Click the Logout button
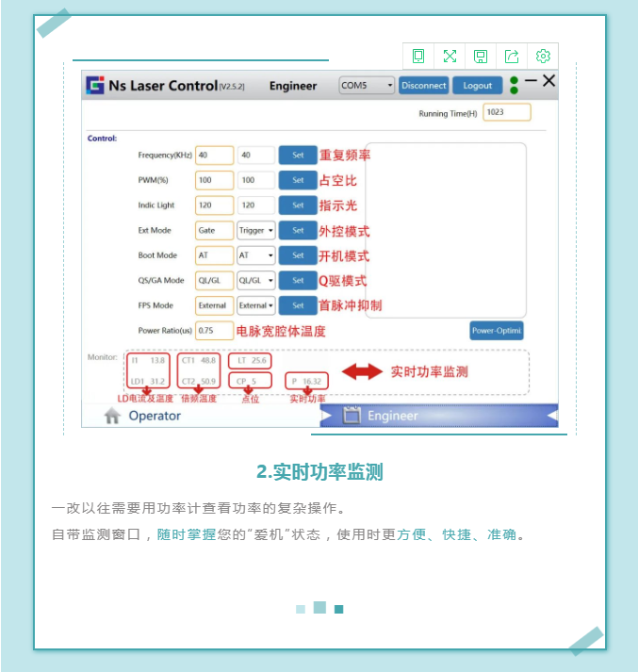 (477, 86)
